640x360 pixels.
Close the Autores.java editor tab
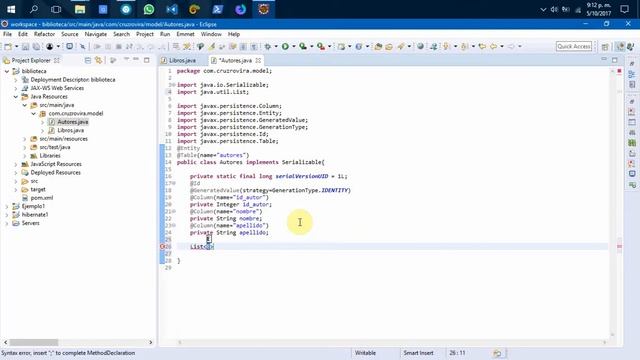pyautogui.click(x=258, y=60)
